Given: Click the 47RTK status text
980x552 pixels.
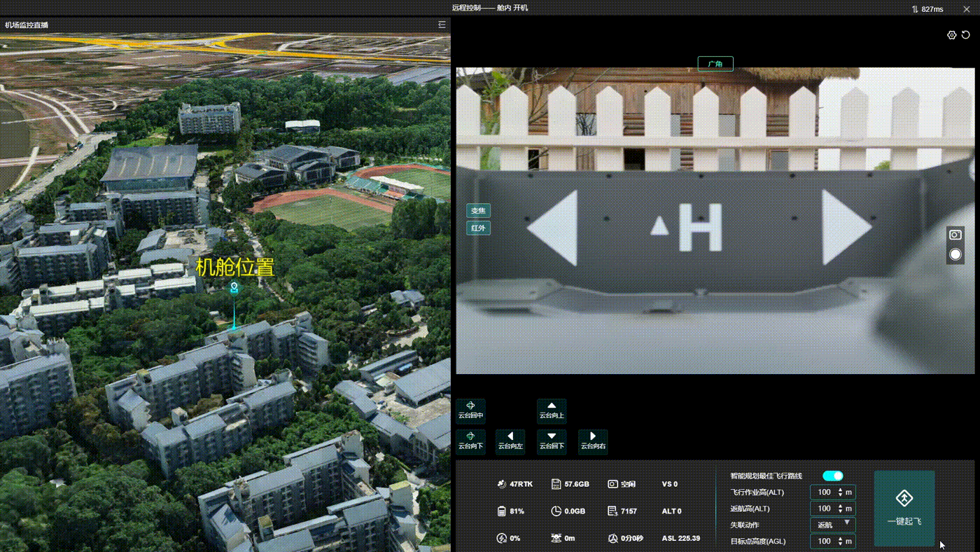Looking at the screenshot, I should [x=521, y=484].
